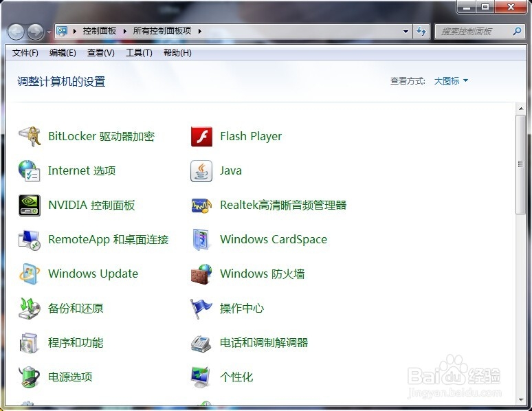Open the 工具(T) menu
The image size is (532, 411).
(x=139, y=53)
